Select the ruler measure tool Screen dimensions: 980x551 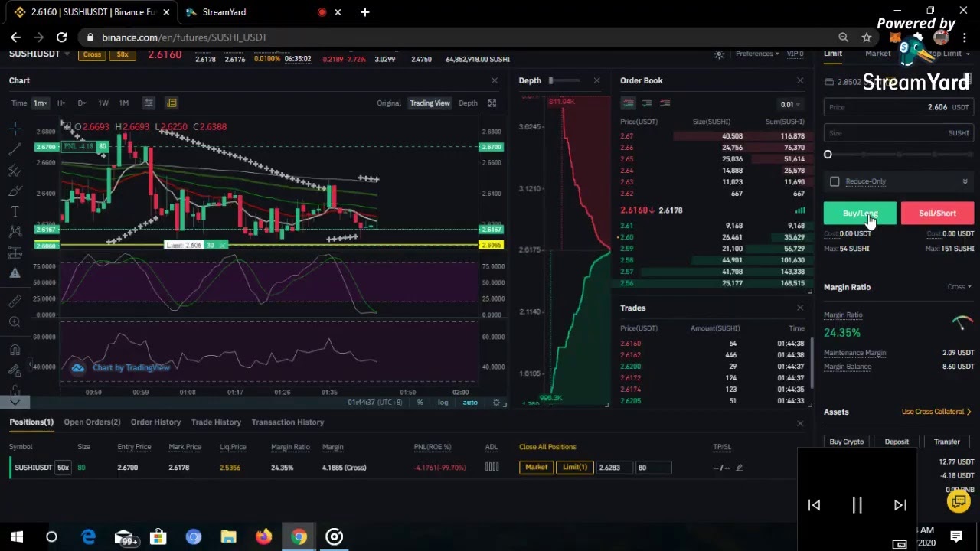pos(15,302)
